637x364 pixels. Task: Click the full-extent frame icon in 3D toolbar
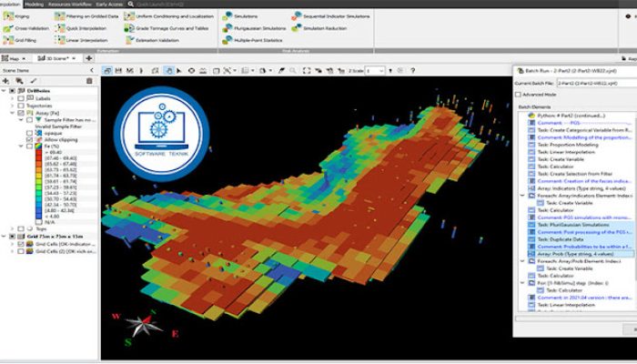tap(307, 71)
